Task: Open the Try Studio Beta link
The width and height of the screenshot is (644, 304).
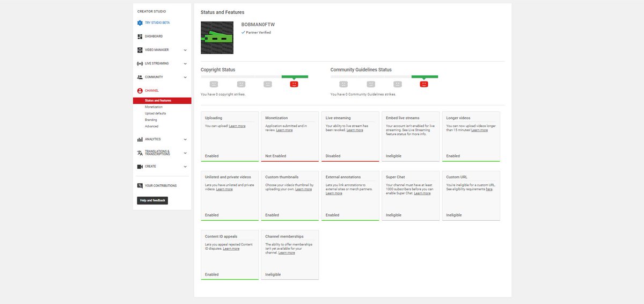Action: click(x=157, y=23)
